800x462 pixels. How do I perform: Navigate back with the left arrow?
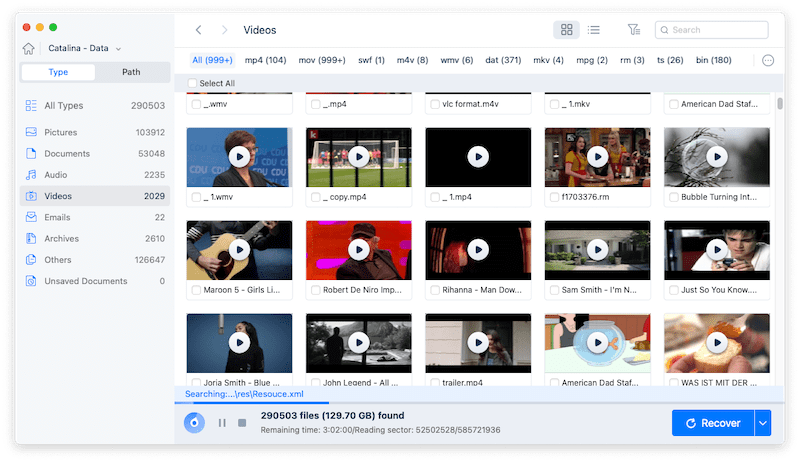coord(198,30)
